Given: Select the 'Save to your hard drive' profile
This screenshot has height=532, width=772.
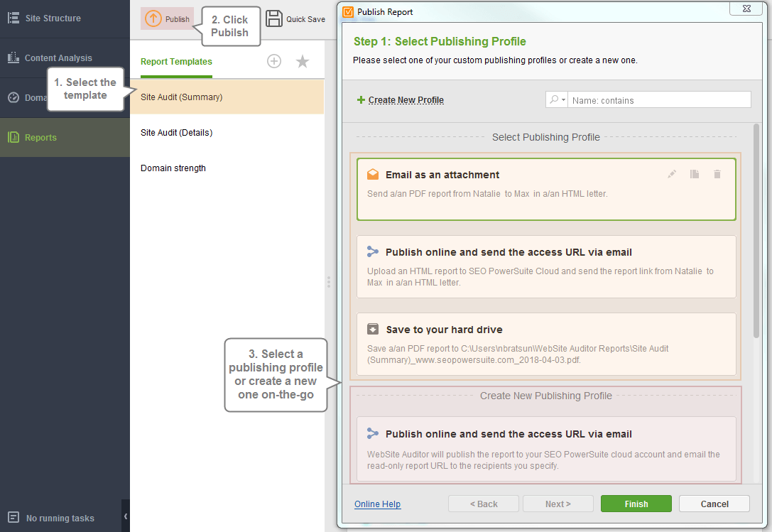Looking at the screenshot, I should point(546,344).
